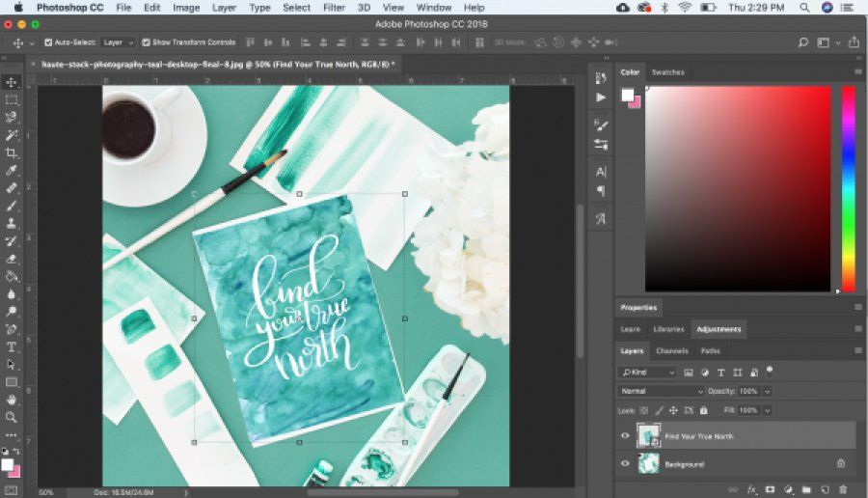Switch to the Channels tab
868x498 pixels.
672,350
